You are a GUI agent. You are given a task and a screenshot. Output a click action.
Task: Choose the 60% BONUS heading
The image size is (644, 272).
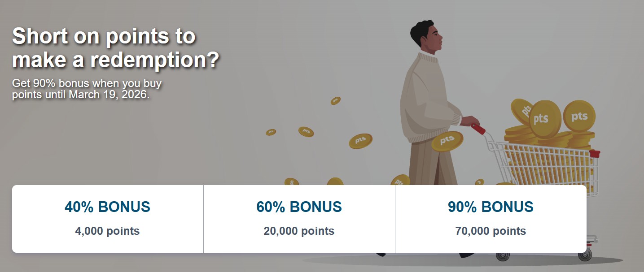point(299,207)
